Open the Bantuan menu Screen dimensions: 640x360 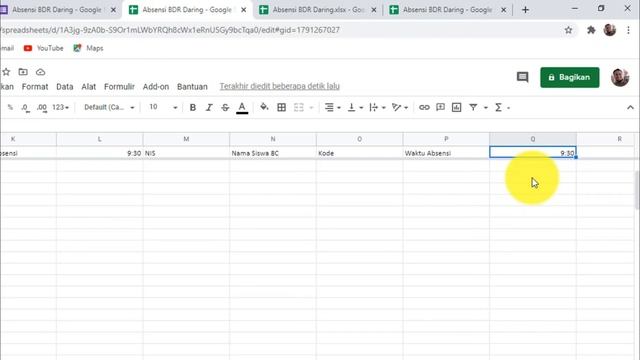192,87
